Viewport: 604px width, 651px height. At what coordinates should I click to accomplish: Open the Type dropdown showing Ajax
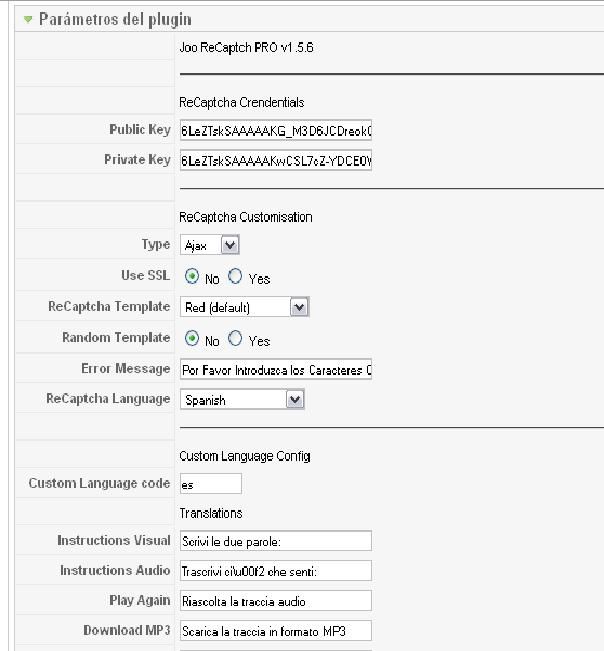click(x=210, y=245)
